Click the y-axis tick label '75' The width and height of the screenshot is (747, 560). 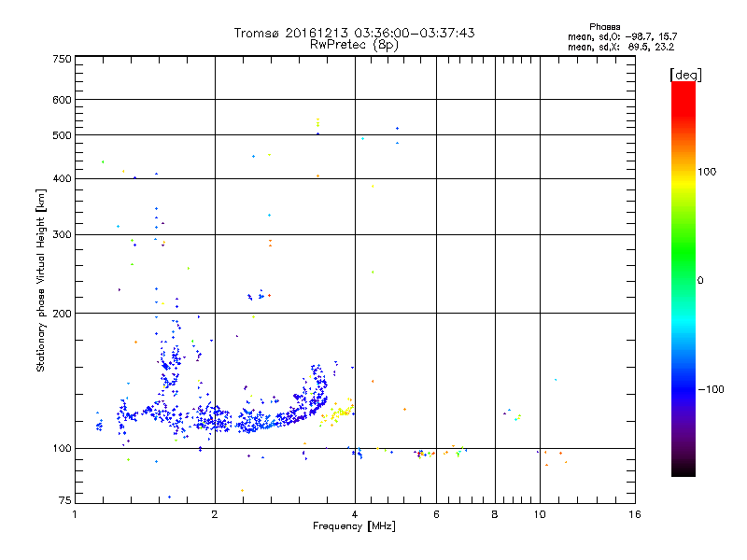click(x=65, y=500)
